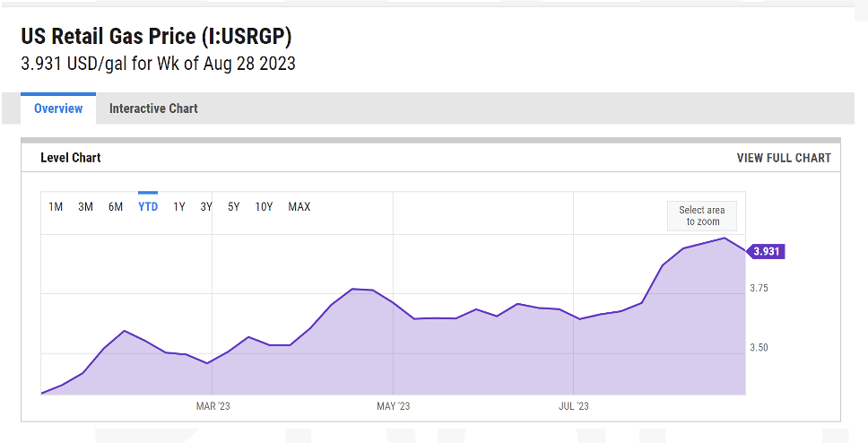The height and width of the screenshot is (443, 868).
Task: Choose the 5Y time range
Action: click(234, 206)
